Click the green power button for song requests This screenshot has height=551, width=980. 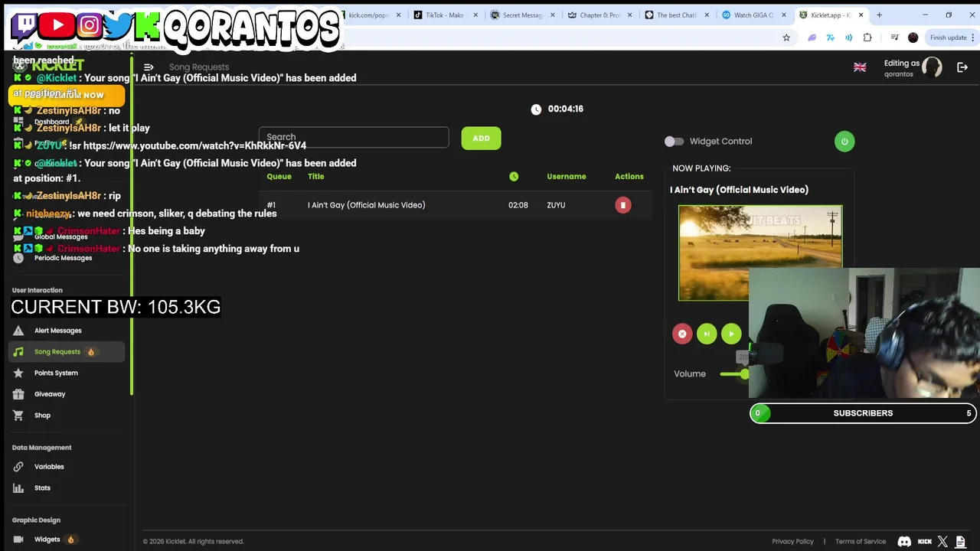pos(844,142)
